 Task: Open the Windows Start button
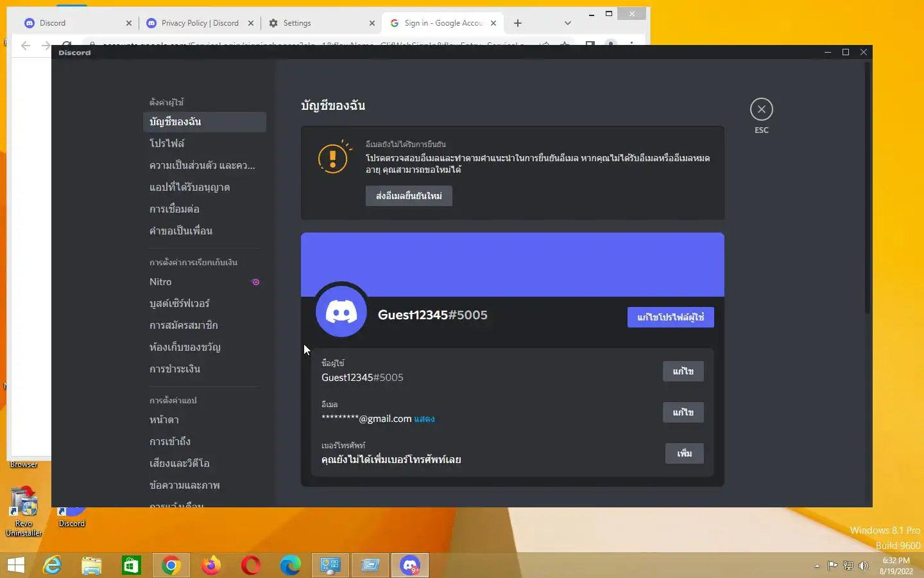pyautogui.click(x=16, y=565)
